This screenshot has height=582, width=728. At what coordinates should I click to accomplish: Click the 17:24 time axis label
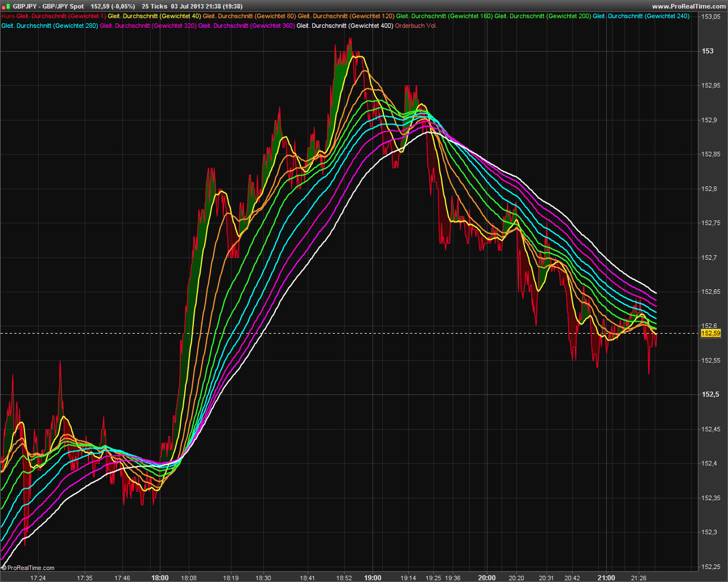(x=38, y=578)
